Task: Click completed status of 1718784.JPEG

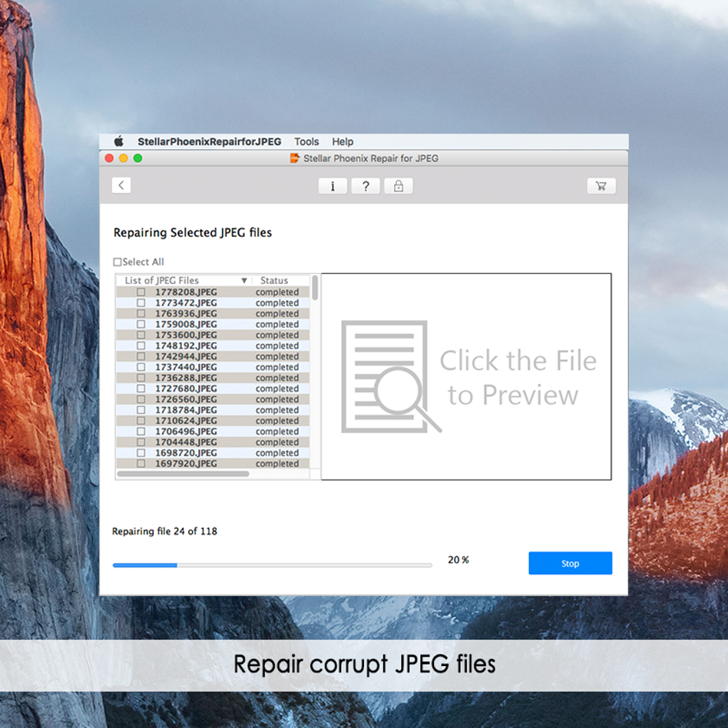Action: 277,410
